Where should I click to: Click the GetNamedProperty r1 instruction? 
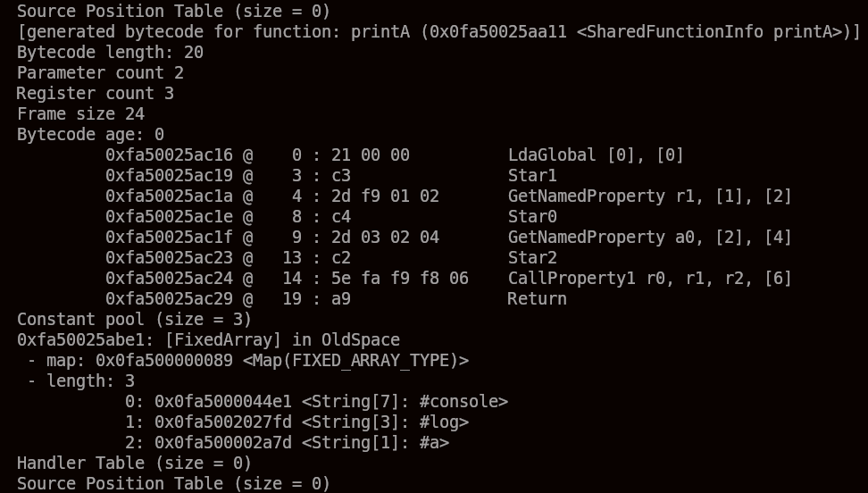click(649, 196)
